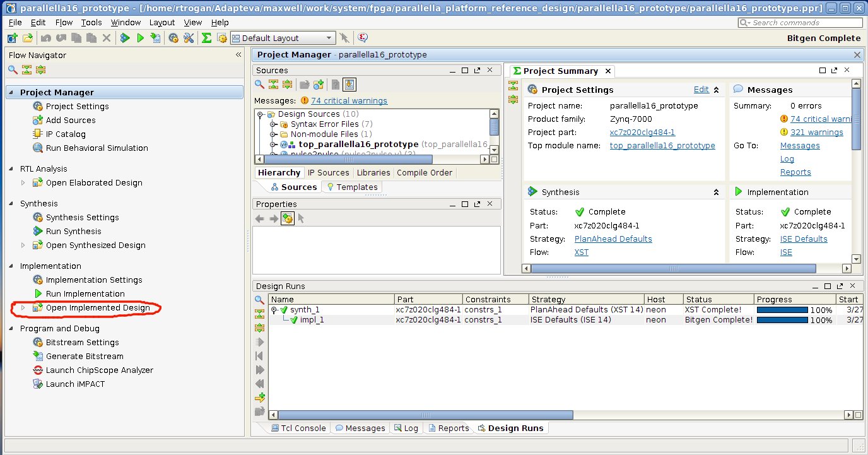Image resolution: width=868 pixels, height=455 pixels.
Task: Click the Generate Bitstream toolbar icon
Action: 155,38
